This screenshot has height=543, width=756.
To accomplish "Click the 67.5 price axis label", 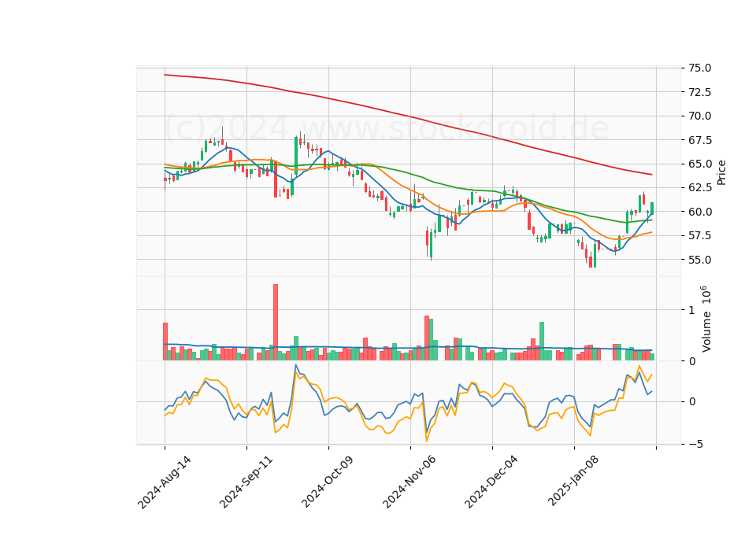I will point(699,140).
